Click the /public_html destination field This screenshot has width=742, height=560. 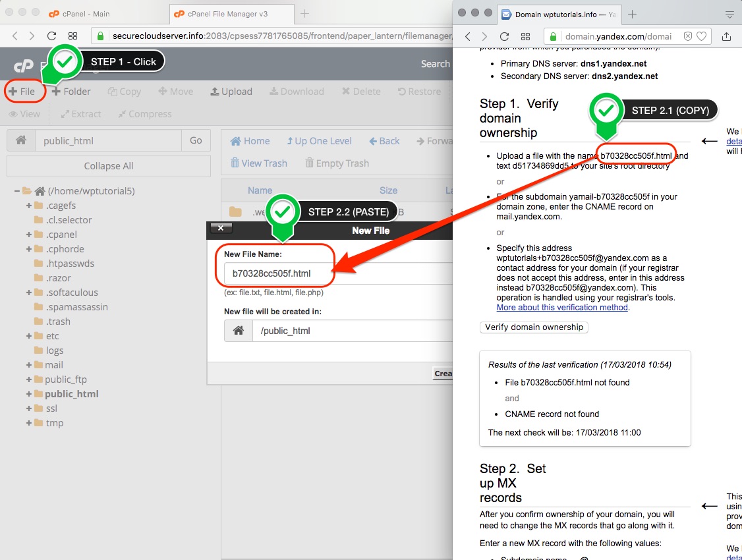click(x=352, y=331)
